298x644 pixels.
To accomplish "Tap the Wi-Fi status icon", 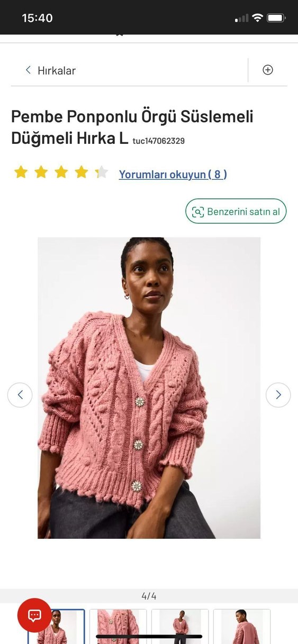I will pyautogui.click(x=257, y=18).
